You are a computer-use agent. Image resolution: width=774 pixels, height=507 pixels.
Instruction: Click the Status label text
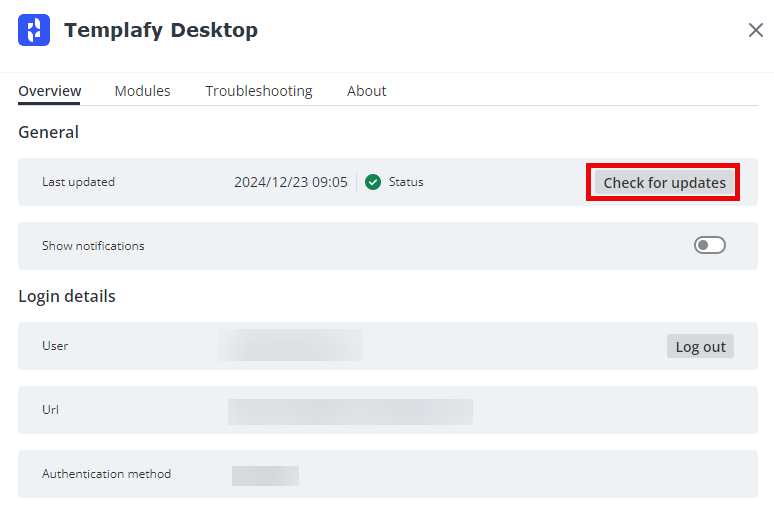click(x=406, y=182)
